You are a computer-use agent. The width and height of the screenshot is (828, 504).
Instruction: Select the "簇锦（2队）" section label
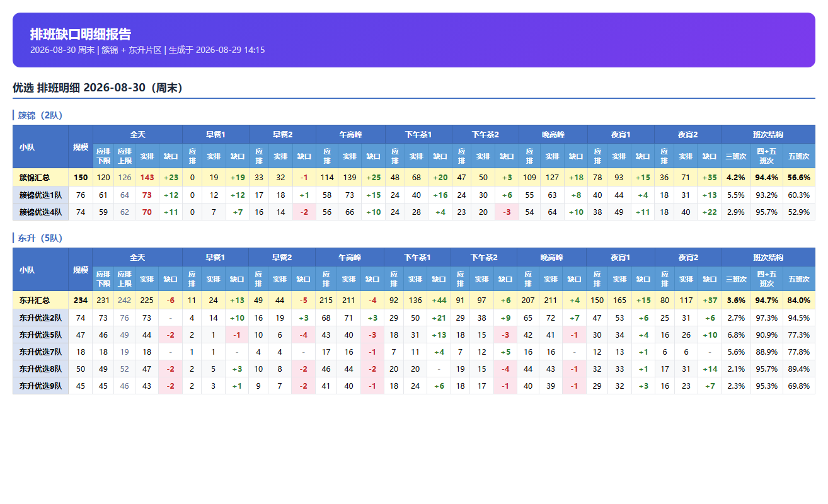point(40,115)
